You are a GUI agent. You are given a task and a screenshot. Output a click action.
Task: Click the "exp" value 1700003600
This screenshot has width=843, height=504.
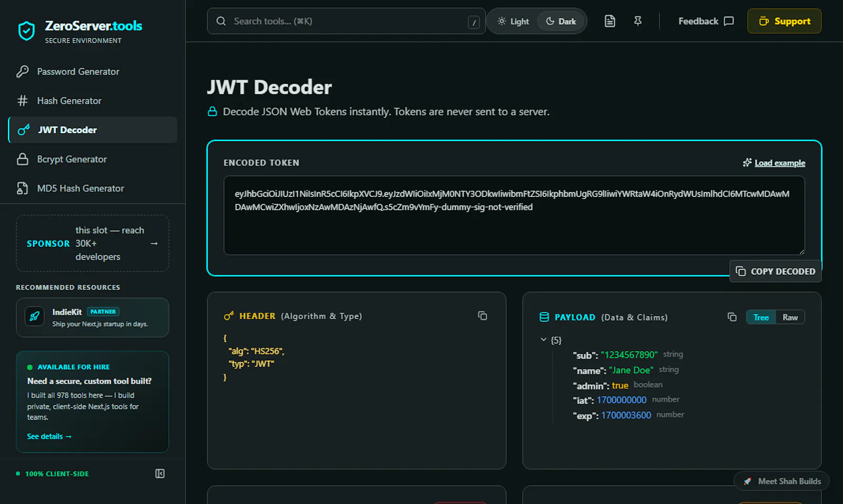[626, 415]
